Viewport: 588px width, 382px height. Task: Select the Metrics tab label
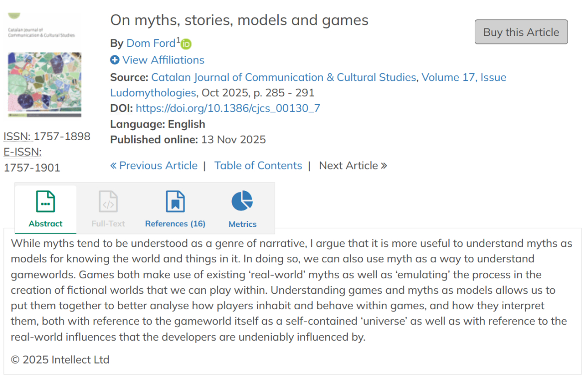pyautogui.click(x=242, y=224)
